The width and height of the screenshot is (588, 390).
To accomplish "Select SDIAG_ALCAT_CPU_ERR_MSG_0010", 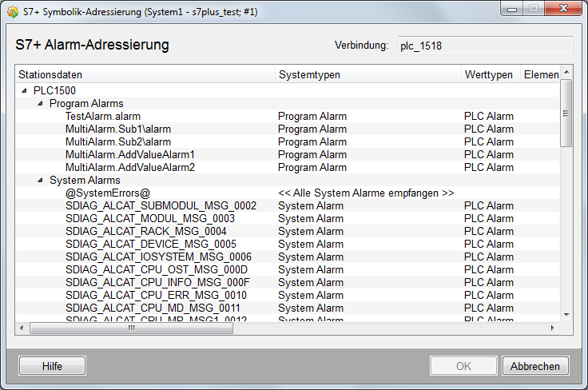I will pos(156,295).
